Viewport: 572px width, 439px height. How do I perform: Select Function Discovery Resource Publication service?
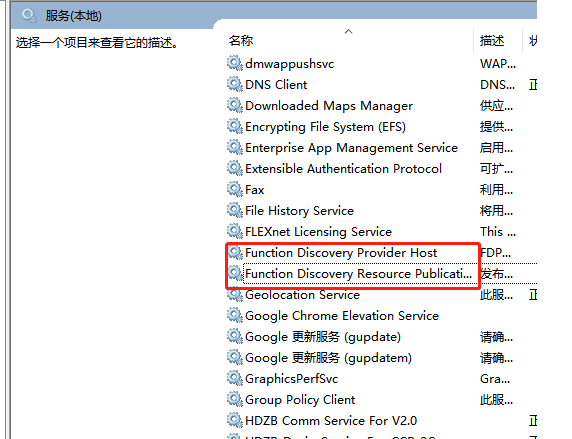358,274
